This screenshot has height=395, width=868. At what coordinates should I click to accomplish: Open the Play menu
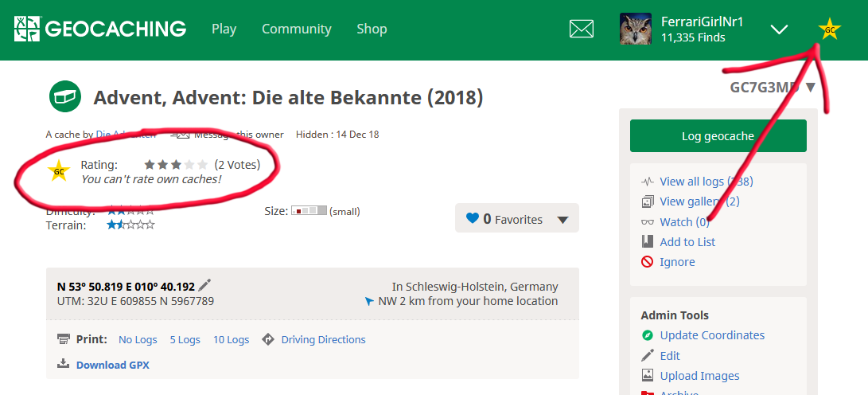[224, 29]
